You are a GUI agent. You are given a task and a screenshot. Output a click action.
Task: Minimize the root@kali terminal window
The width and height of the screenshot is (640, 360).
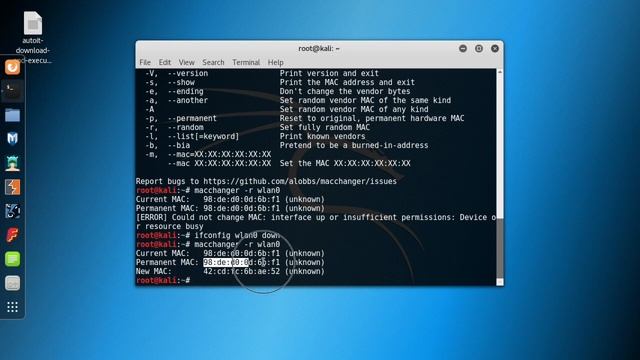pos(463,49)
